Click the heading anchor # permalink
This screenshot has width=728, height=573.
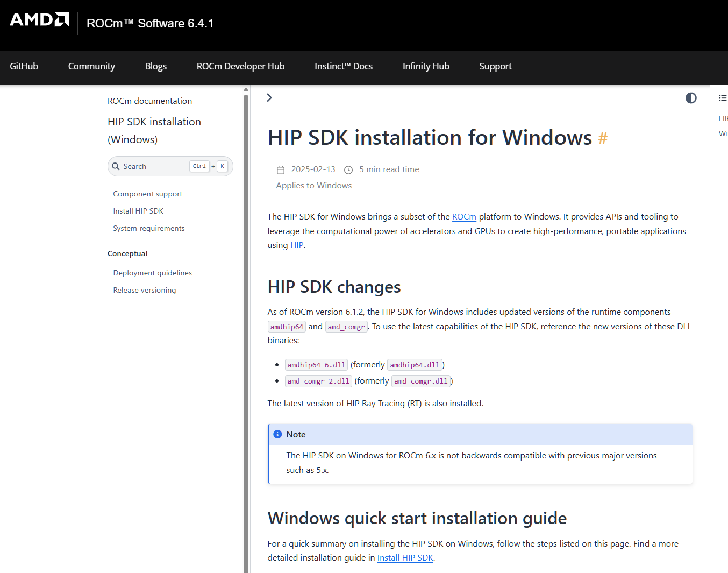[x=603, y=138]
